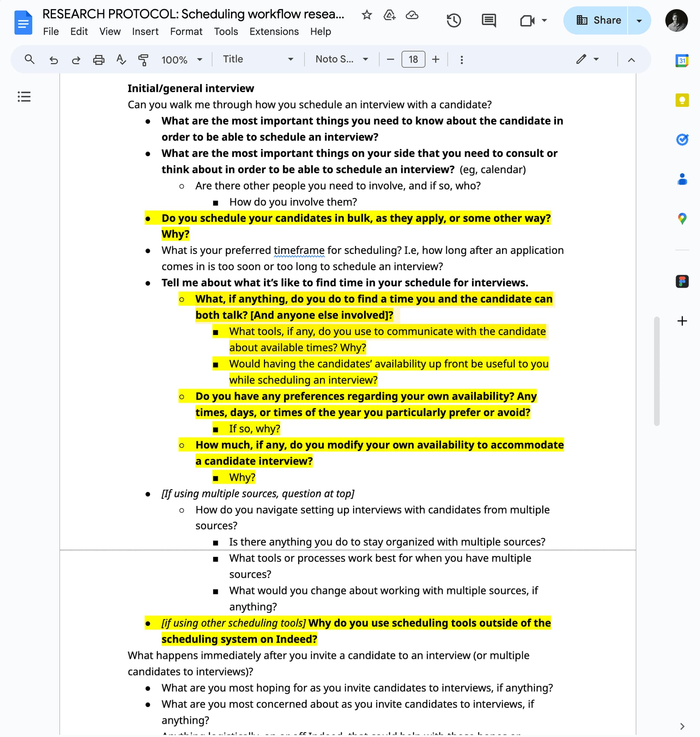The image size is (700, 737).
Task: Click the font size input field
Action: [413, 59]
